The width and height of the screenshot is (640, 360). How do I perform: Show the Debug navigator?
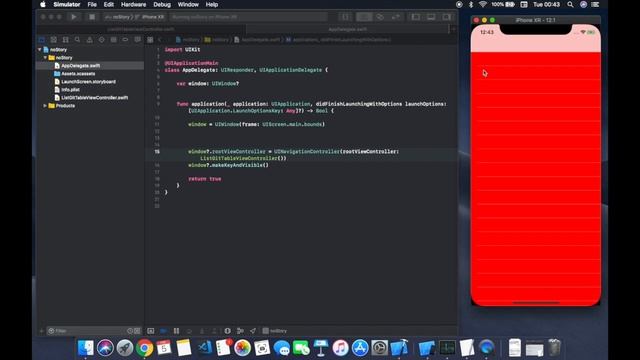point(113,40)
